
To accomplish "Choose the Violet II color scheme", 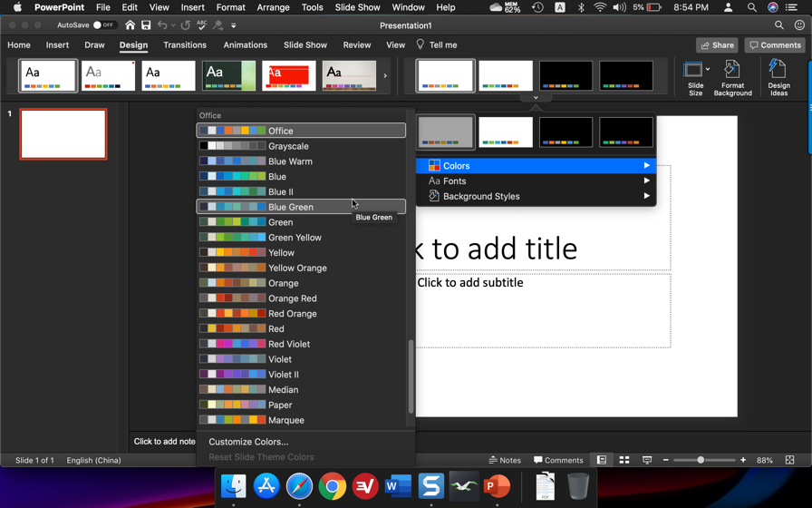I will 301,375.
